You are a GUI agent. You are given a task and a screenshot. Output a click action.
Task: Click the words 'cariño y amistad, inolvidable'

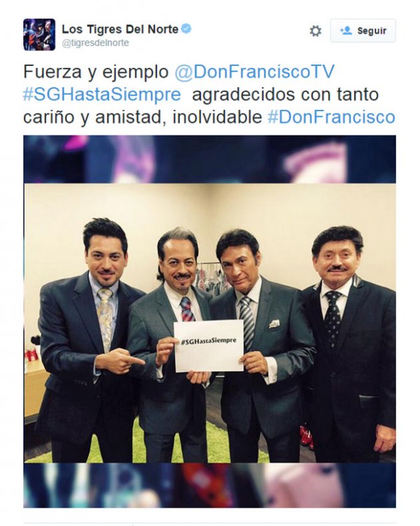coord(143,117)
